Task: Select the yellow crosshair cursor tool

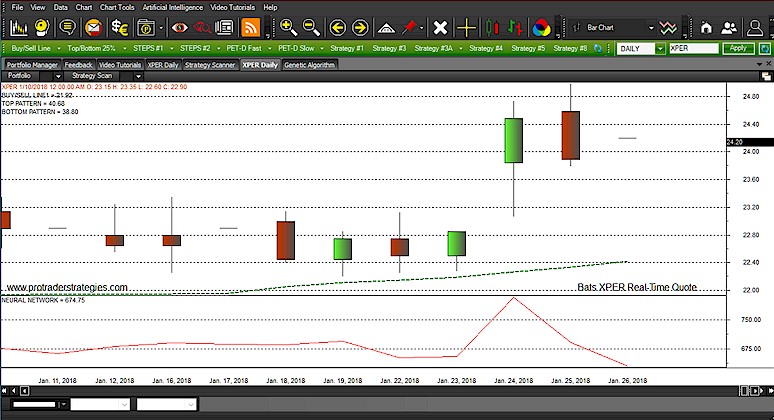Action: pos(466,27)
